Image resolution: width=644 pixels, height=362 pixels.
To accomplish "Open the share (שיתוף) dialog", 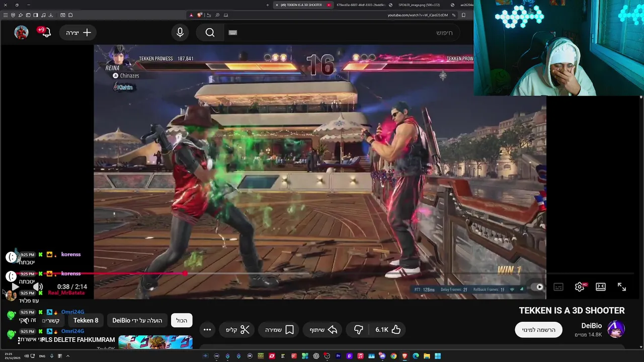I will coord(323,330).
